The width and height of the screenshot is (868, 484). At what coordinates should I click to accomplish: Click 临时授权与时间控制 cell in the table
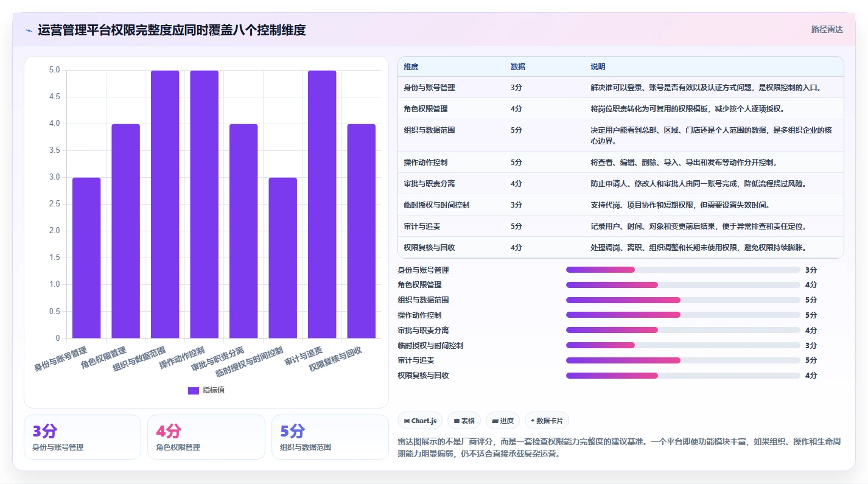pyautogui.click(x=436, y=205)
